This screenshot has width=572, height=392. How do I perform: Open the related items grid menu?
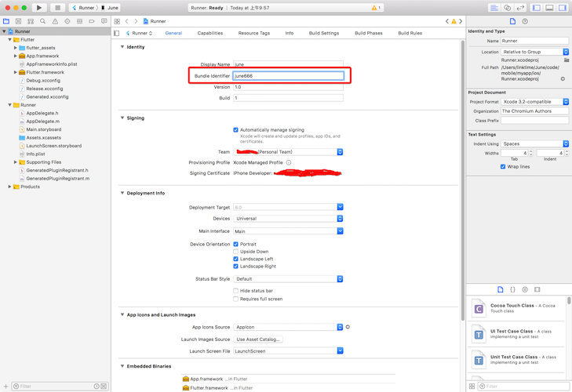[x=117, y=21]
